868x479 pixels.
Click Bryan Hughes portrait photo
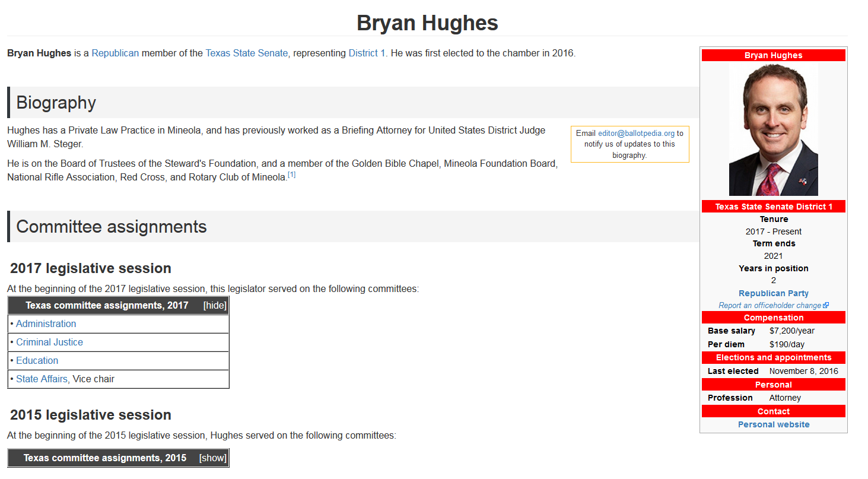point(773,129)
